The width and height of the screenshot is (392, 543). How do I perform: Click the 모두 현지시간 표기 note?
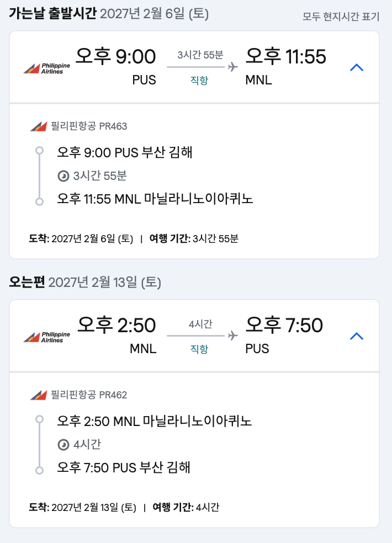click(341, 17)
